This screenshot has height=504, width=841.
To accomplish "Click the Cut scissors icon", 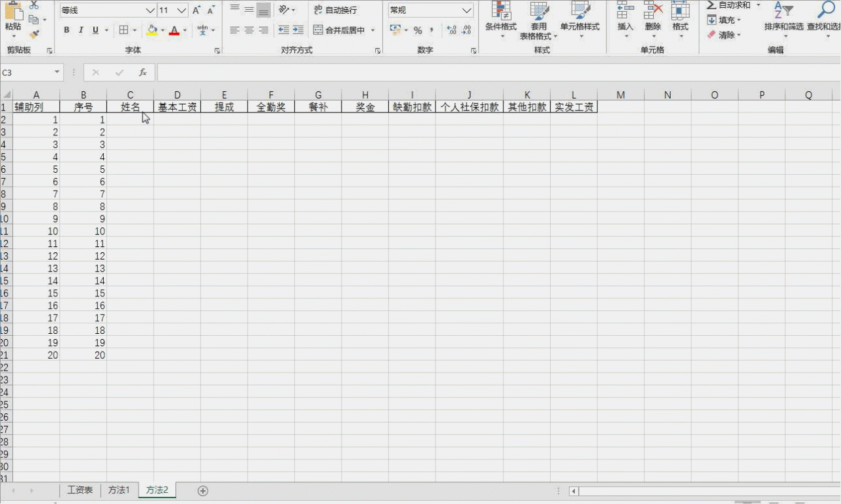I will coord(34,5).
